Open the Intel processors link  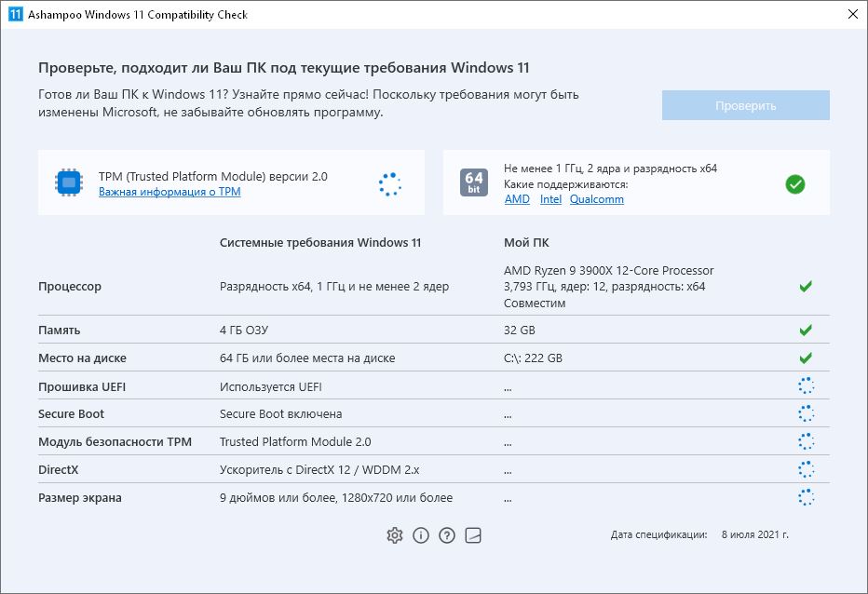click(x=550, y=198)
